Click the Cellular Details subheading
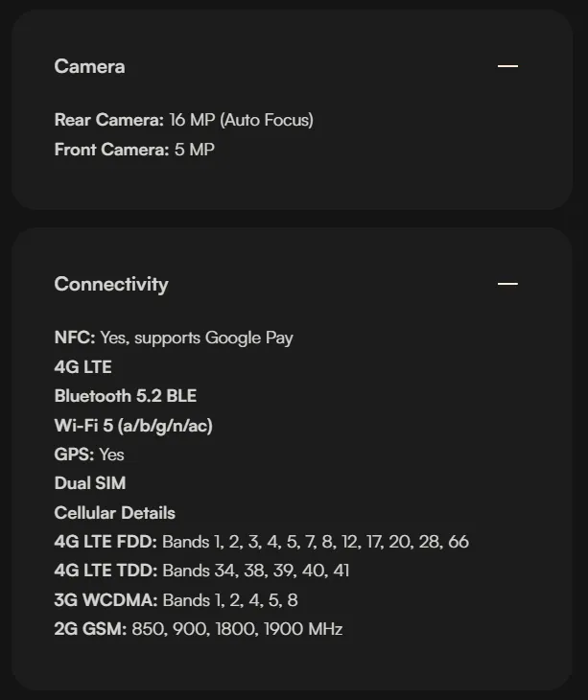This screenshot has height=700, width=588. pos(115,513)
